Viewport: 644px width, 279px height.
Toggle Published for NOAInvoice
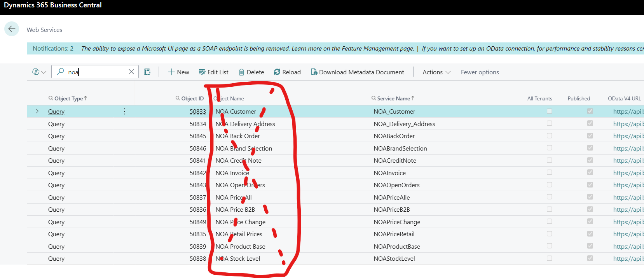(x=590, y=172)
